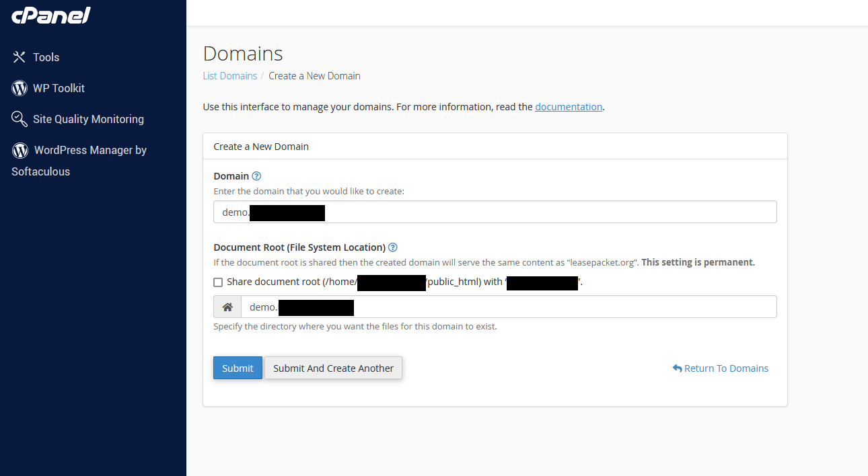Click the Site Quality Monitoring magnifier icon
The image size is (868, 476).
point(20,119)
